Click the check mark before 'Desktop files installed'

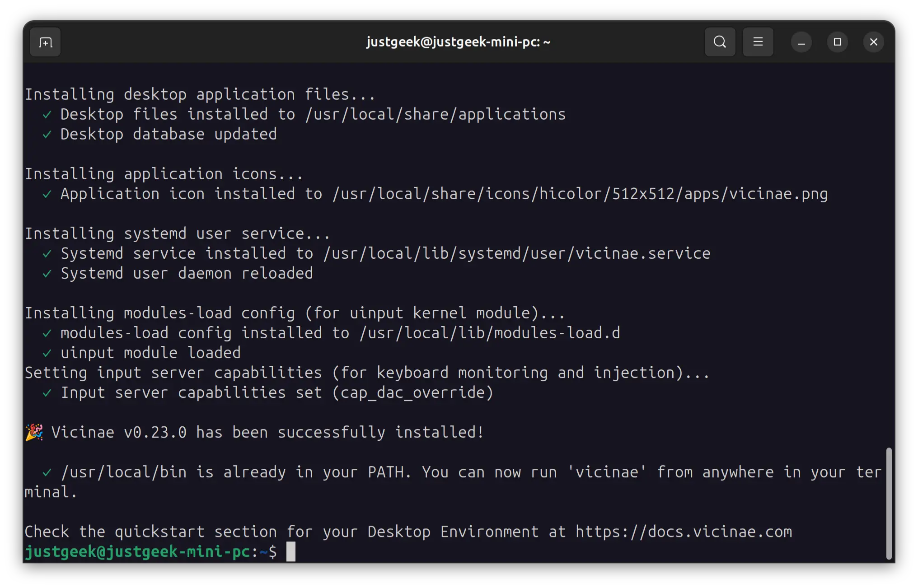(47, 115)
